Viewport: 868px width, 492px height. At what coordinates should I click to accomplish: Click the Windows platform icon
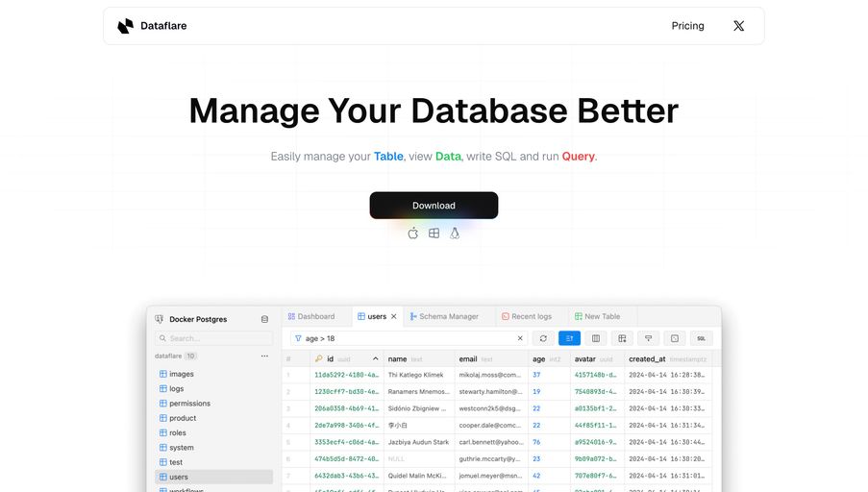coord(434,234)
